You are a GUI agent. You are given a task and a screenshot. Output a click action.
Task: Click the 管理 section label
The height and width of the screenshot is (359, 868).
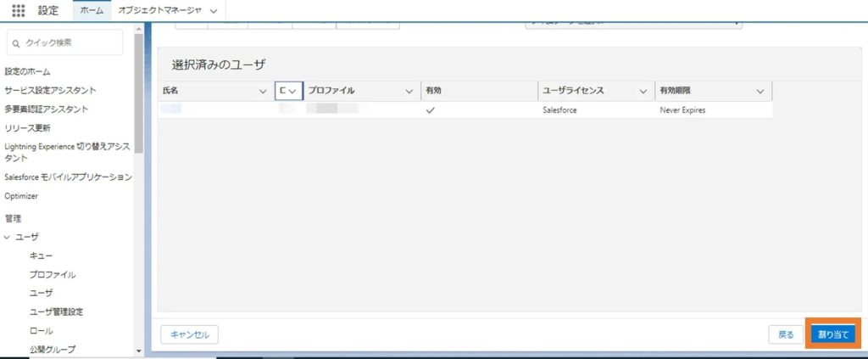point(13,218)
